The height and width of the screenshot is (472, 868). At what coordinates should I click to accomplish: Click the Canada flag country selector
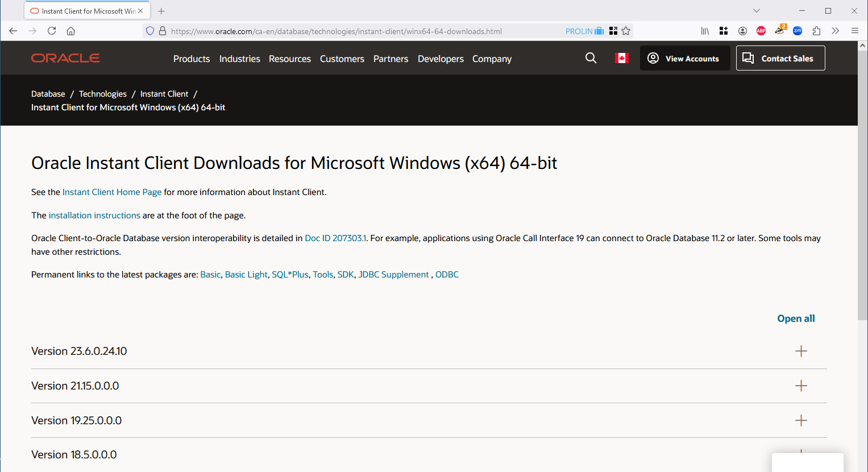coord(621,58)
